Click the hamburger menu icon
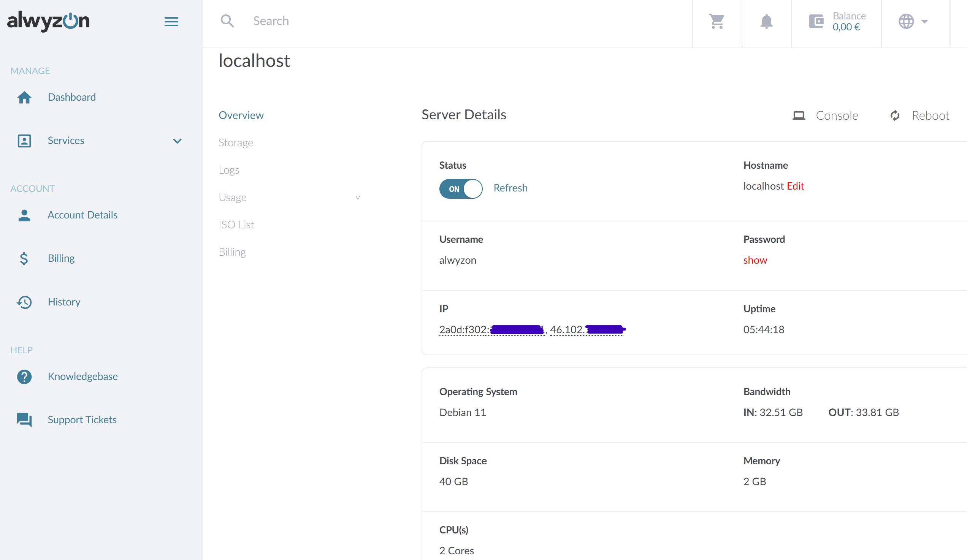 (171, 22)
